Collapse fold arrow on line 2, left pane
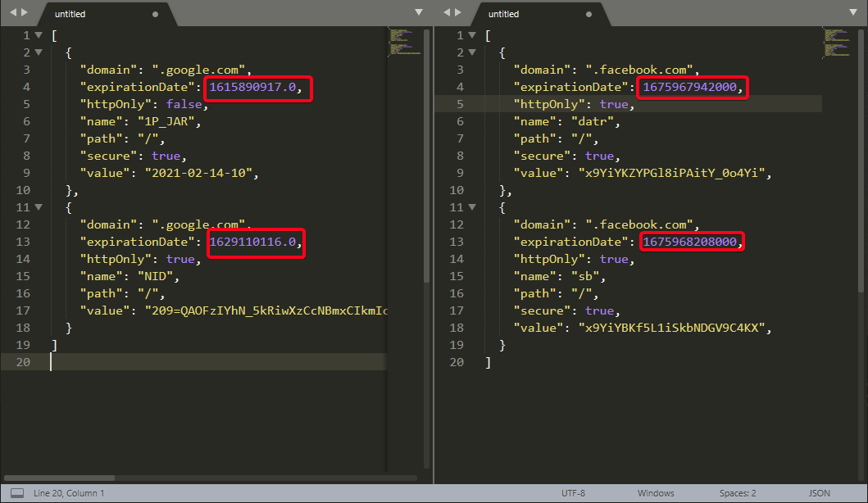This screenshot has width=868, height=503. (x=39, y=52)
